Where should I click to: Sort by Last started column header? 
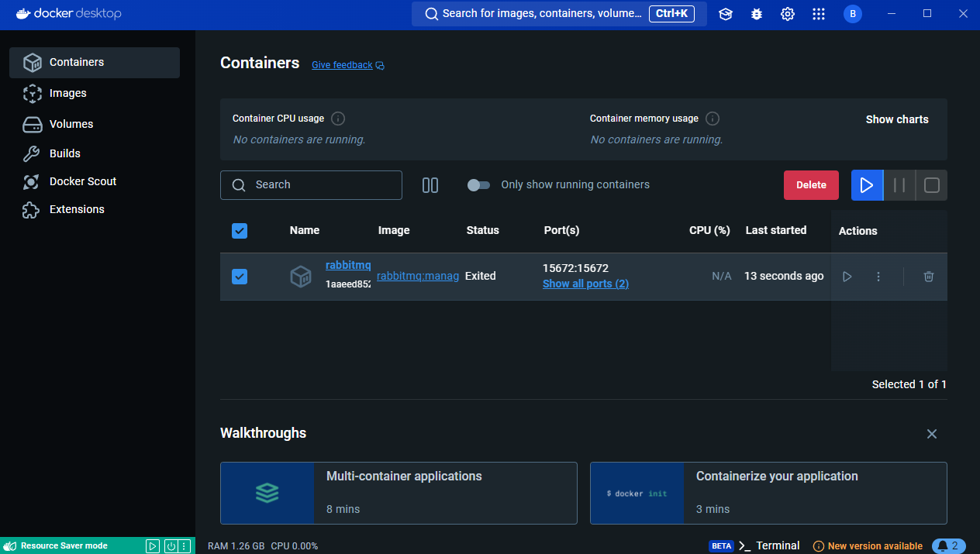(x=776, y=231)
